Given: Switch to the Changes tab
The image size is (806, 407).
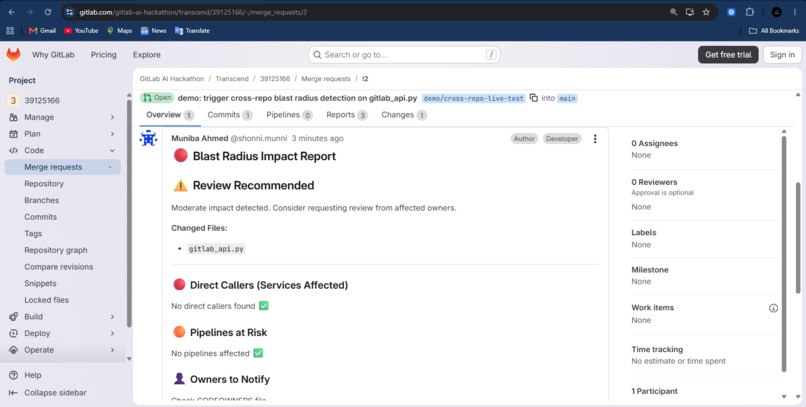Looking at the screenshot, I should (404, 115).
